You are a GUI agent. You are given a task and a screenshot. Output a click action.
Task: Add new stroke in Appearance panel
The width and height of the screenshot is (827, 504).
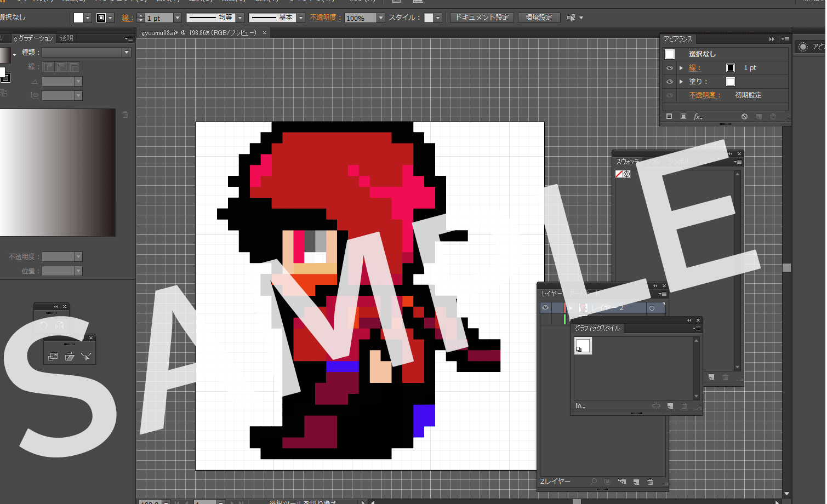coord(669,117)
